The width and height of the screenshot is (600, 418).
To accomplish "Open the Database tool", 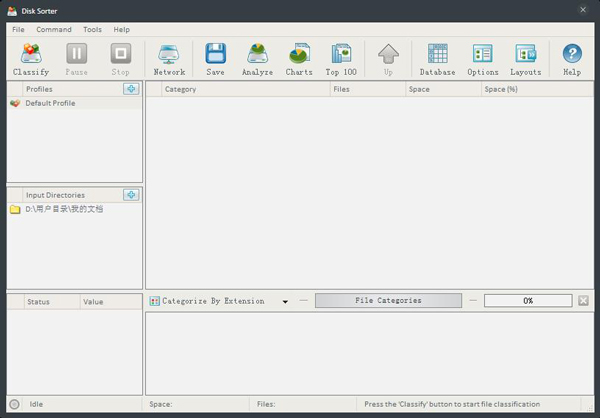I will pyautogui.click(x=437, y=59).
